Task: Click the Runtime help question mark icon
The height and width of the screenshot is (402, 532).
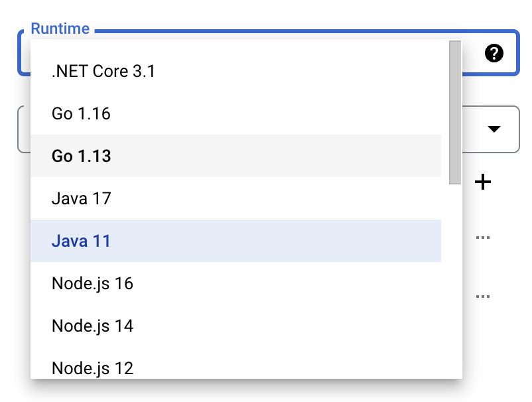Action: click(494, 54)
